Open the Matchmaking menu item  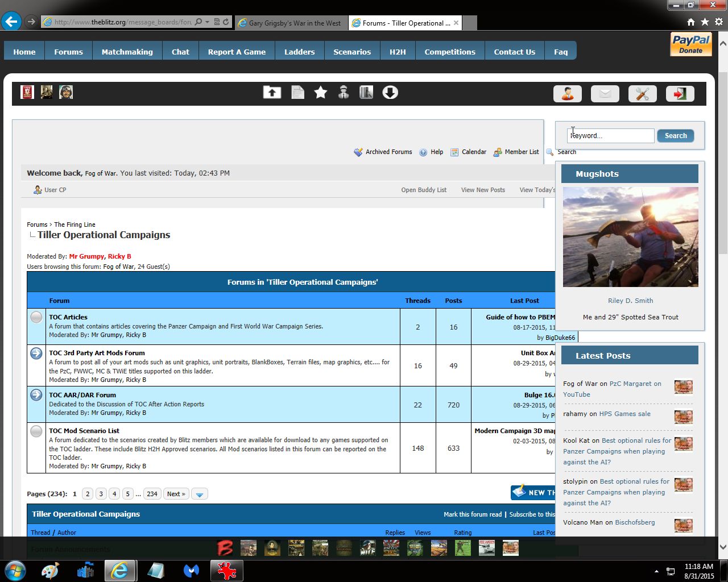pyautogui.click(x=127, y=52)
